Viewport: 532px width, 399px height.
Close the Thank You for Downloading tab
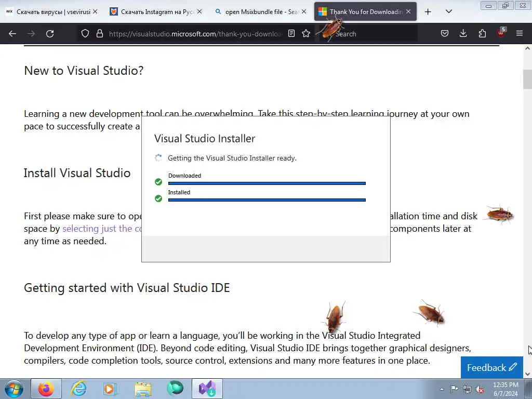[x=408, y=12]
